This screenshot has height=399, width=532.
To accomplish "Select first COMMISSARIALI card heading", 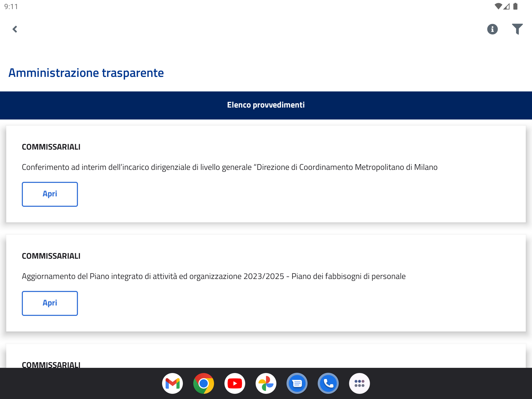I will click(51, 147).
